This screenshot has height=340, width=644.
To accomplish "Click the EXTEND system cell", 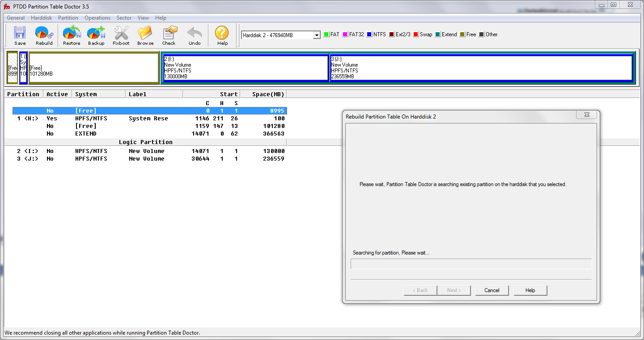I will point(86,134).
